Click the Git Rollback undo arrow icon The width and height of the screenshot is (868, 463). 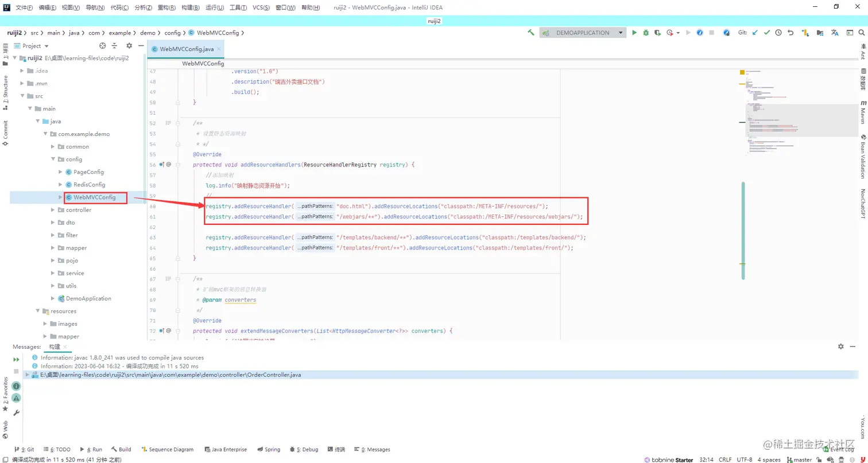[x=790, y=33]
